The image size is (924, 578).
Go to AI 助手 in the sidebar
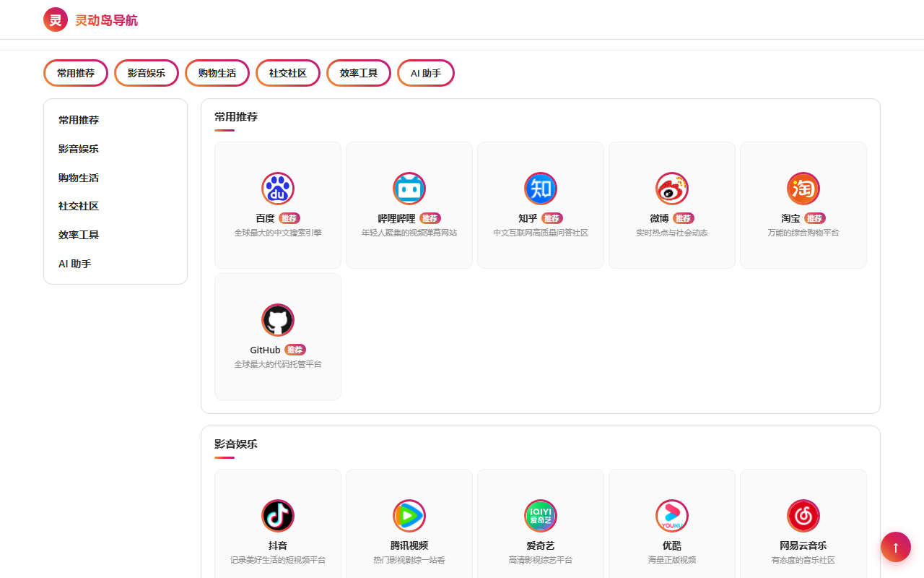tap(115, 264)
